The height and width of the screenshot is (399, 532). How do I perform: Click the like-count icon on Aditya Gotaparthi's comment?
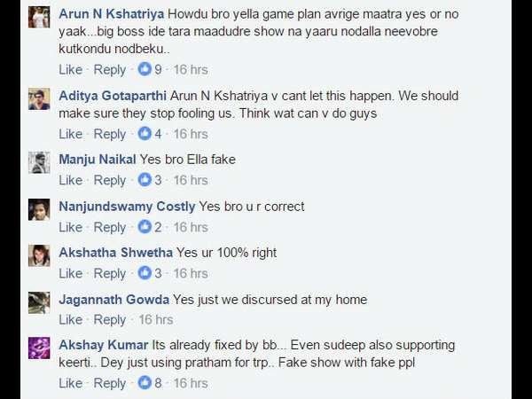[144, 134]
